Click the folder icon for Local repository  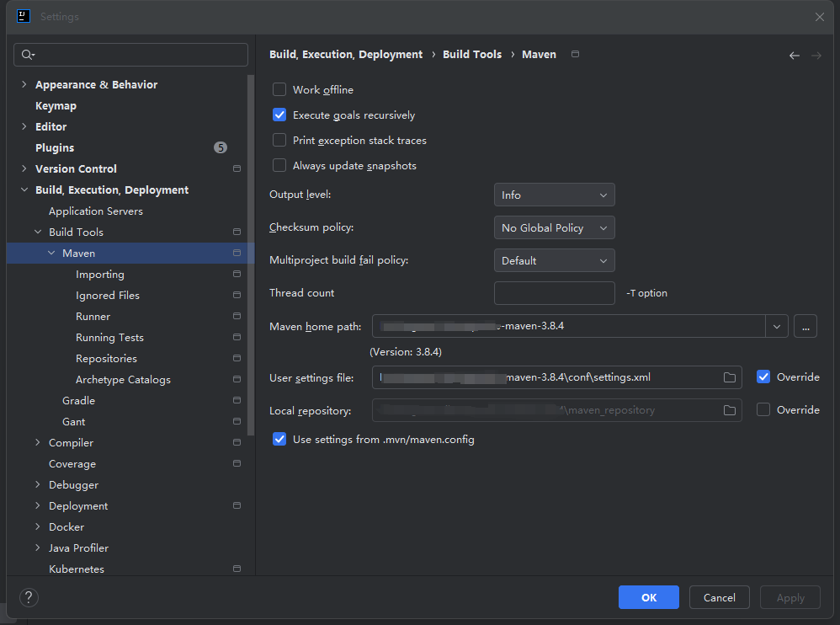(729, 410)
